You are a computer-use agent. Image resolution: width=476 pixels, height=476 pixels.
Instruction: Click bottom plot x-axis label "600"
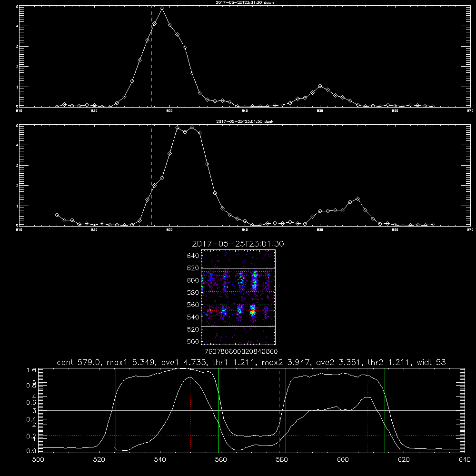(x=343, y=460)
